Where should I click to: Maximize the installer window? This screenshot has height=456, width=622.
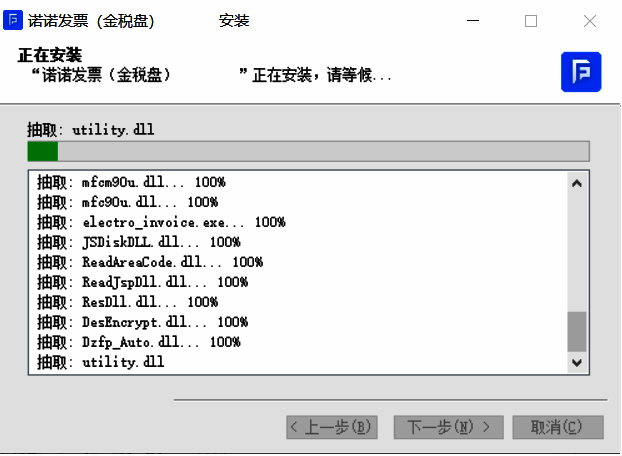point(531,21)
